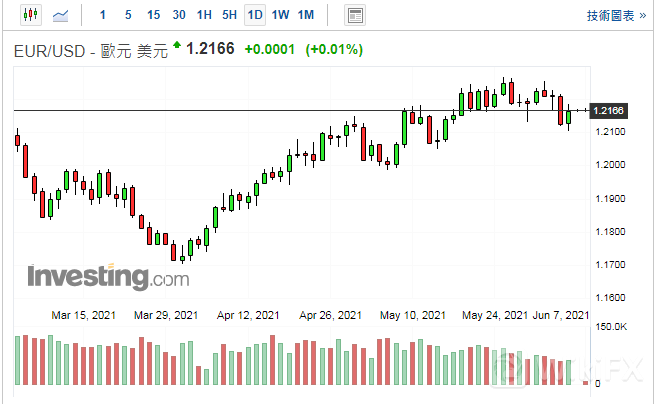
Task: Change interval to 1W weekly
Action: [280, 15]
